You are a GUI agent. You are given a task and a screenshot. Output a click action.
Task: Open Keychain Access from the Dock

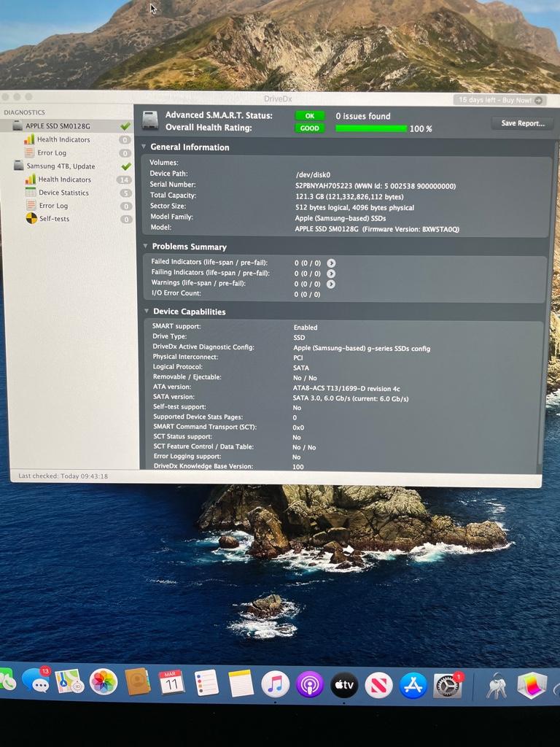496,686
